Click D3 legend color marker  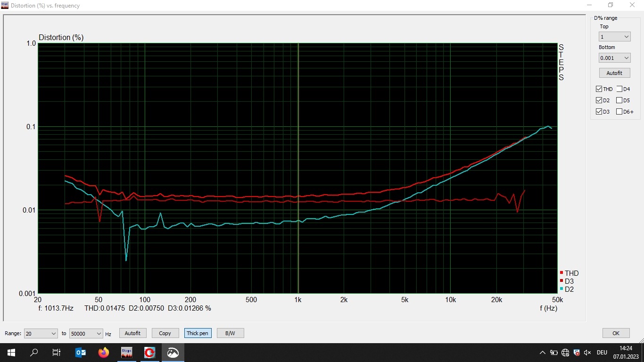pyautogui.click(x=561, y=281)
